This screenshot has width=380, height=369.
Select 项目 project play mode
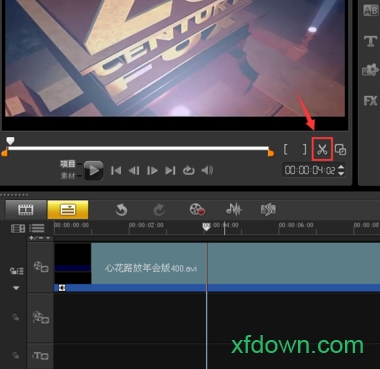tap(68, 164)
